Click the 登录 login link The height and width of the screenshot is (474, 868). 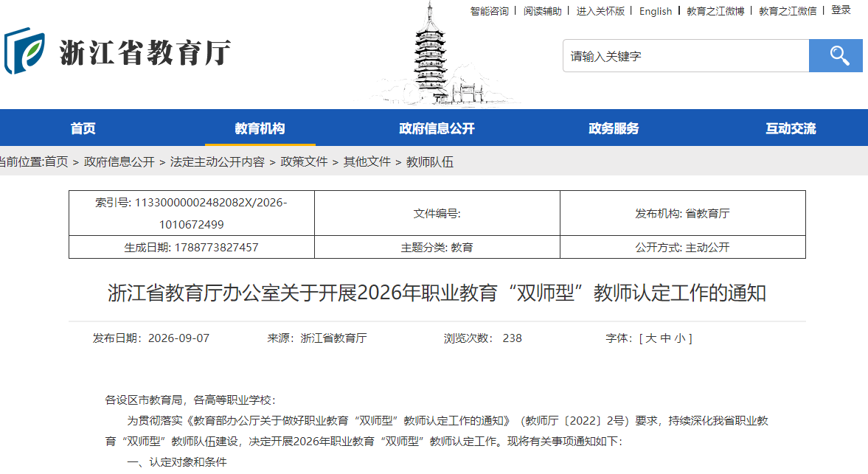point(841,10)
